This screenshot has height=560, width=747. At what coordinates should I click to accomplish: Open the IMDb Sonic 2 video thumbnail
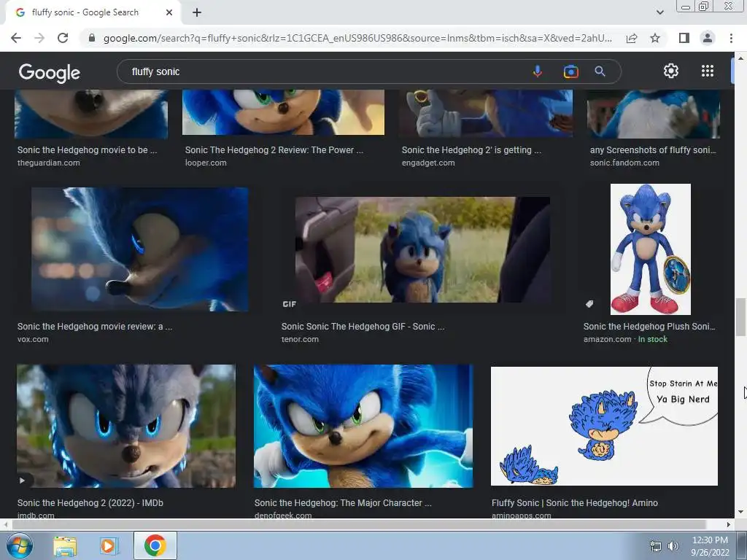[x=125, y=426]
